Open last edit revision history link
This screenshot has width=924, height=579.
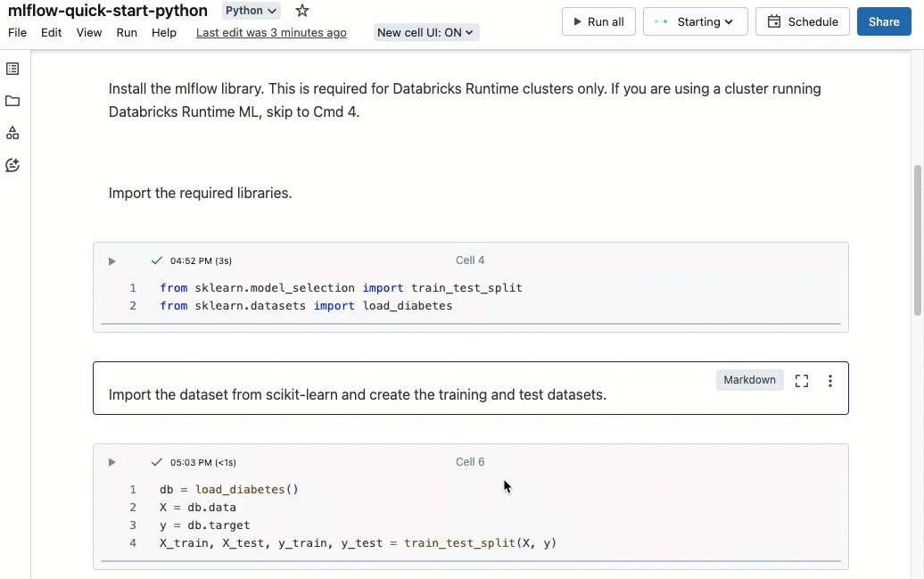click(271, 32)
